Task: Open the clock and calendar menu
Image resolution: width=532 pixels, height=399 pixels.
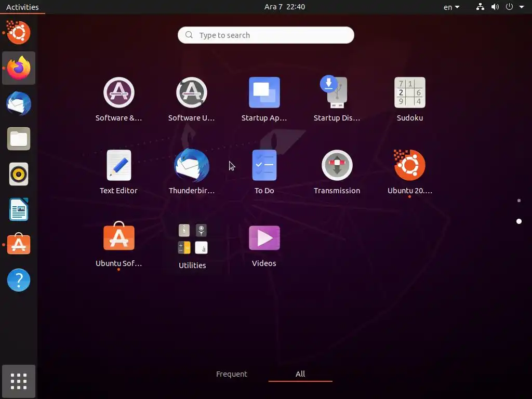Action: [x=285, y=7]
